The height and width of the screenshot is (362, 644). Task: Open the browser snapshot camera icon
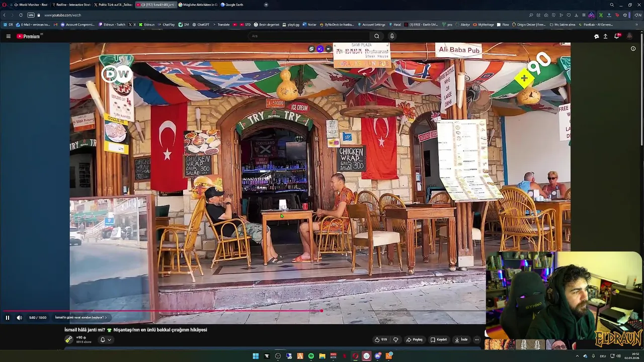point(546,15)
